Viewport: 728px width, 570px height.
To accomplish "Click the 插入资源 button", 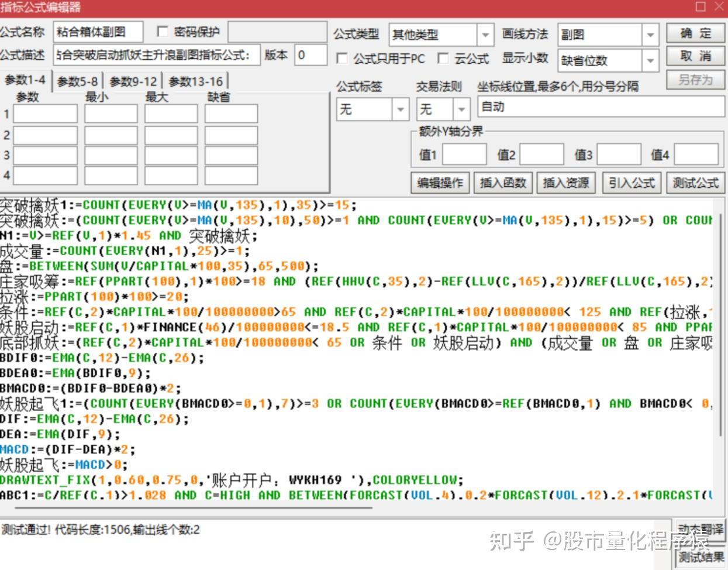I will [566, 183].
